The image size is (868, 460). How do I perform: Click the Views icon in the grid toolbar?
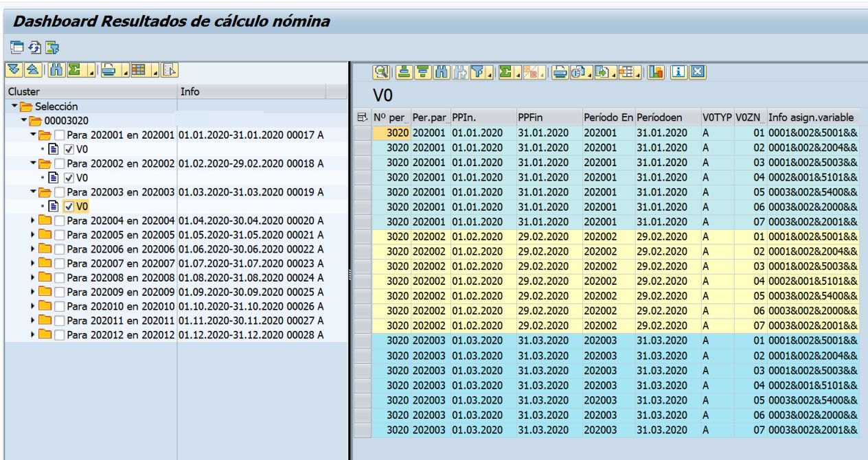pos(579,72)
